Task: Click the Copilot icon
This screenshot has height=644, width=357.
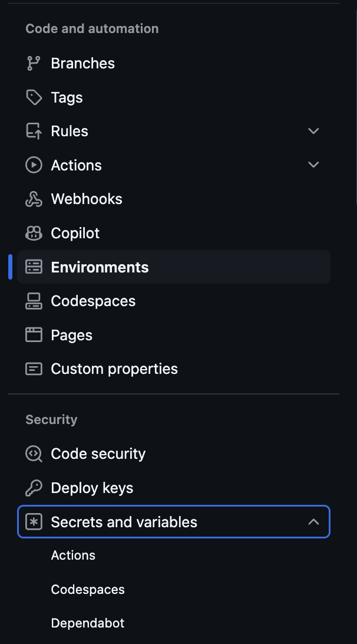Action: pos(34,234)
